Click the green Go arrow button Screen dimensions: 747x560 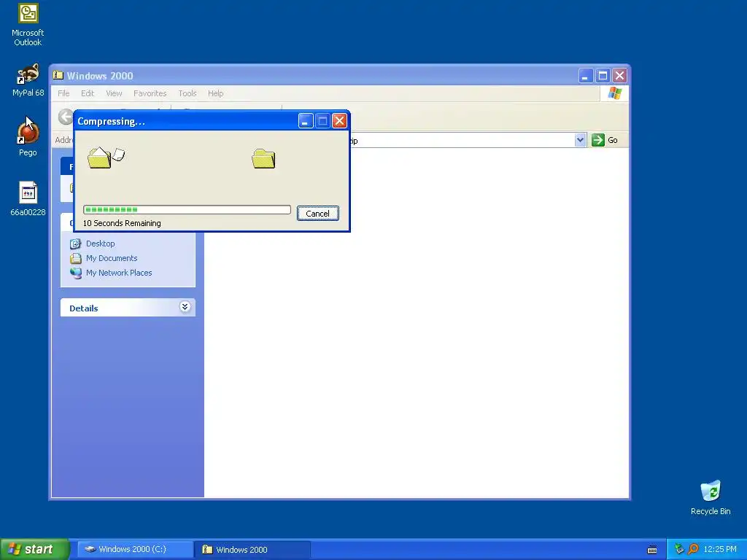coord(598,140)
